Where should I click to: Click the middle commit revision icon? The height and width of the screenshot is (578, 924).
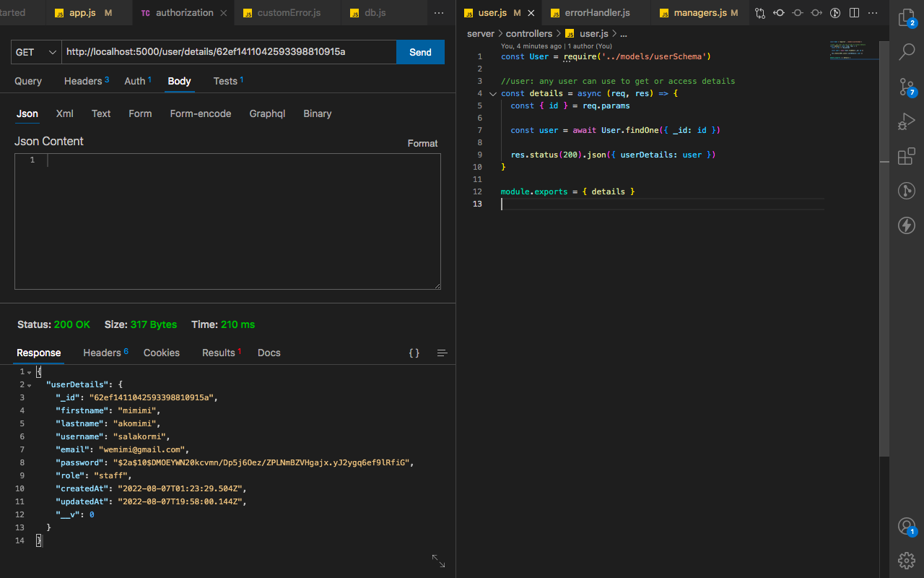pyautogui.click(x=798, y=13)
